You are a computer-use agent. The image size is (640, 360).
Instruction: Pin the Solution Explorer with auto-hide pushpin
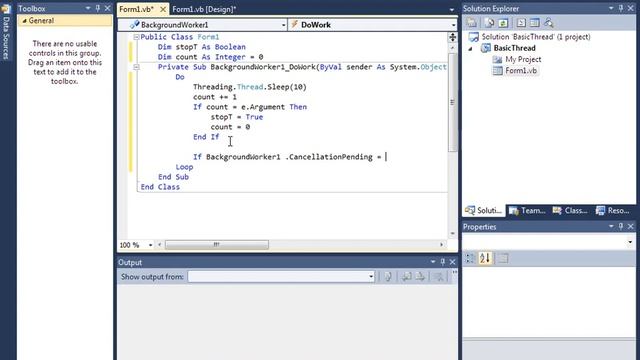[621, 8]
